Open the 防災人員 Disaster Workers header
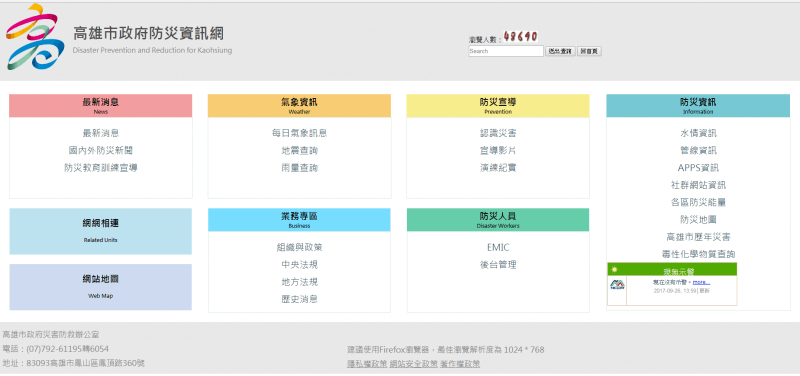 tap(498, 220)
